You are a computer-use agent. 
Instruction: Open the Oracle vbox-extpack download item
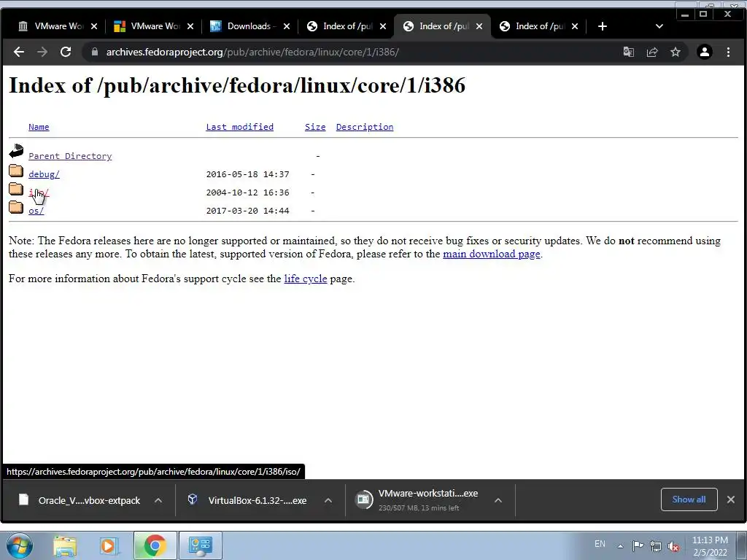tap(80, 500)
